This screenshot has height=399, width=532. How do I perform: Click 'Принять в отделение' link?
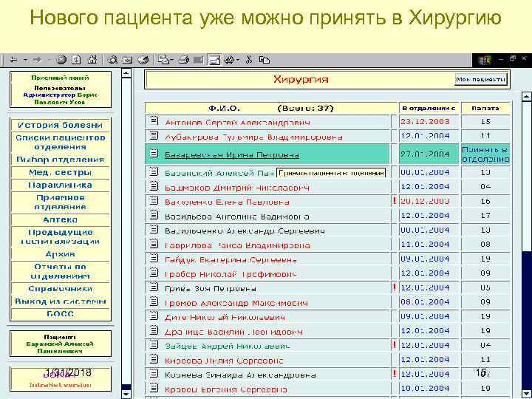(x=485, y=154)
